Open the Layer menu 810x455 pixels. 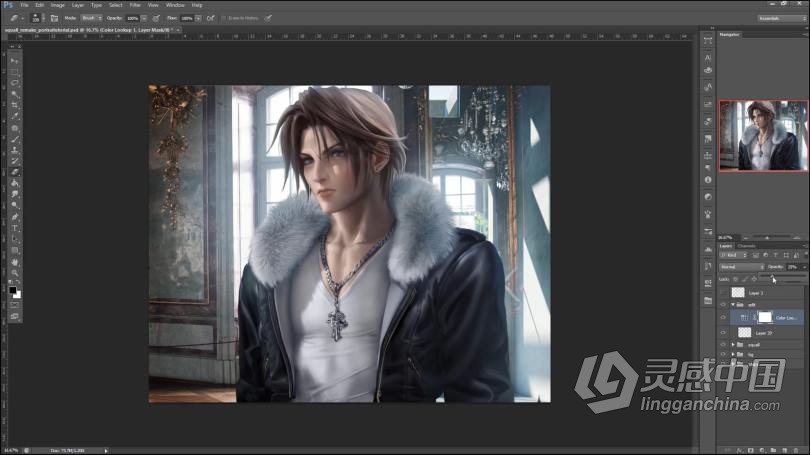(x=77, y=5)
